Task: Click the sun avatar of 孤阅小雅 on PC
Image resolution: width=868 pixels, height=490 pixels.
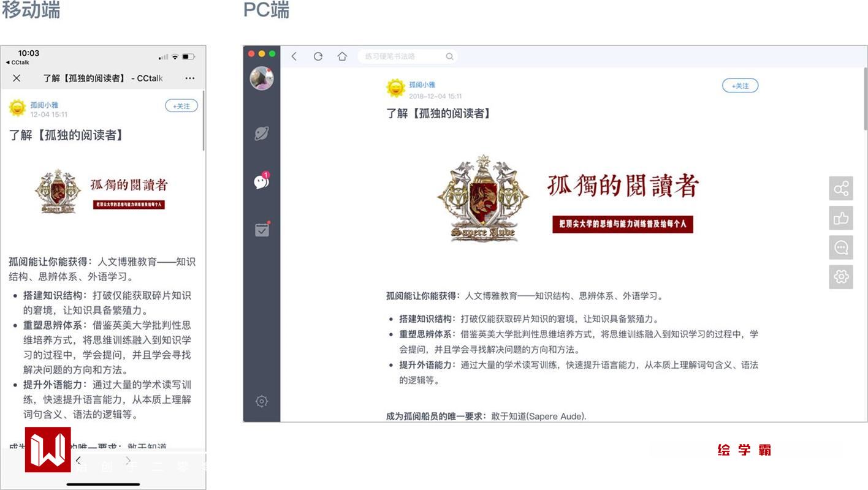Action: 396,88
